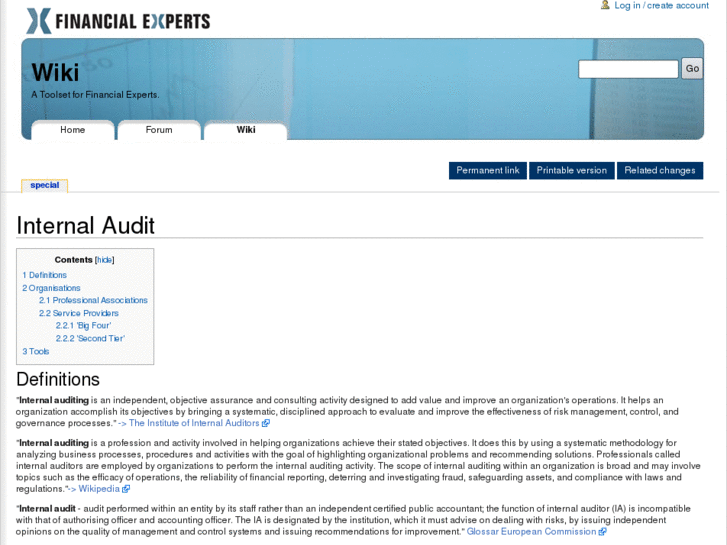The image size is (727, 545).
Task: Open the Glossar European Commission link
Action: coord(531,532)
